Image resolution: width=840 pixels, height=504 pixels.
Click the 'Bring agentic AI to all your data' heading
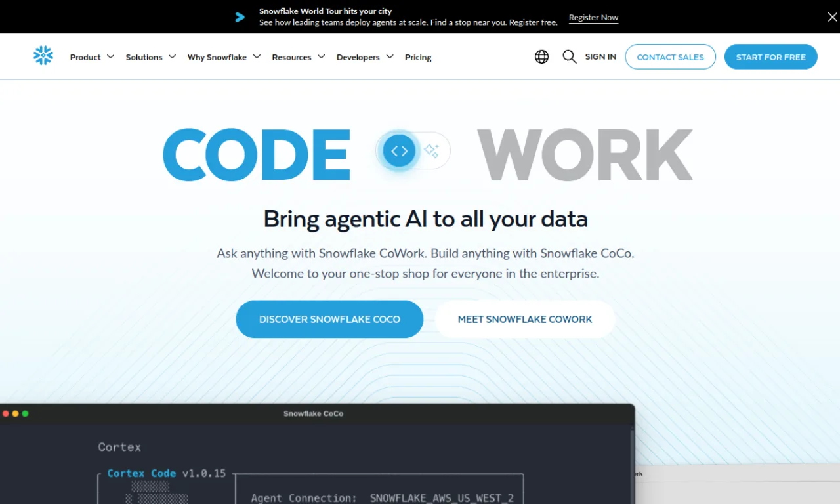pos(425,219)
